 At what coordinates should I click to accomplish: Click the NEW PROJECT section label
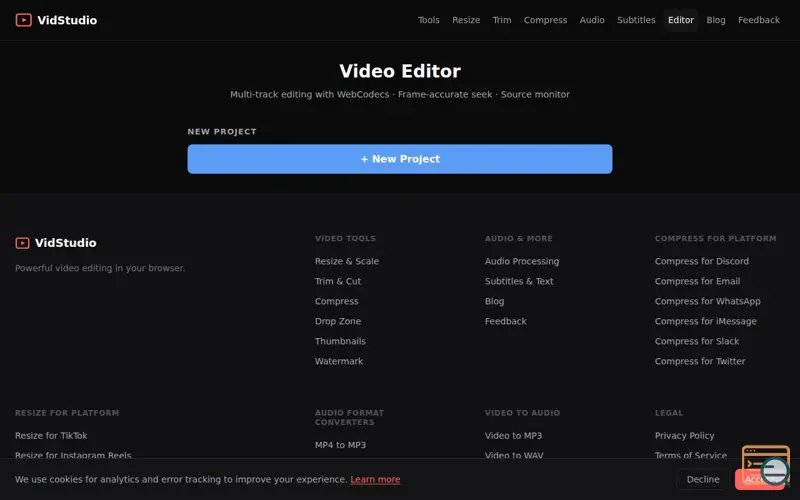click(x=221, y=131)
